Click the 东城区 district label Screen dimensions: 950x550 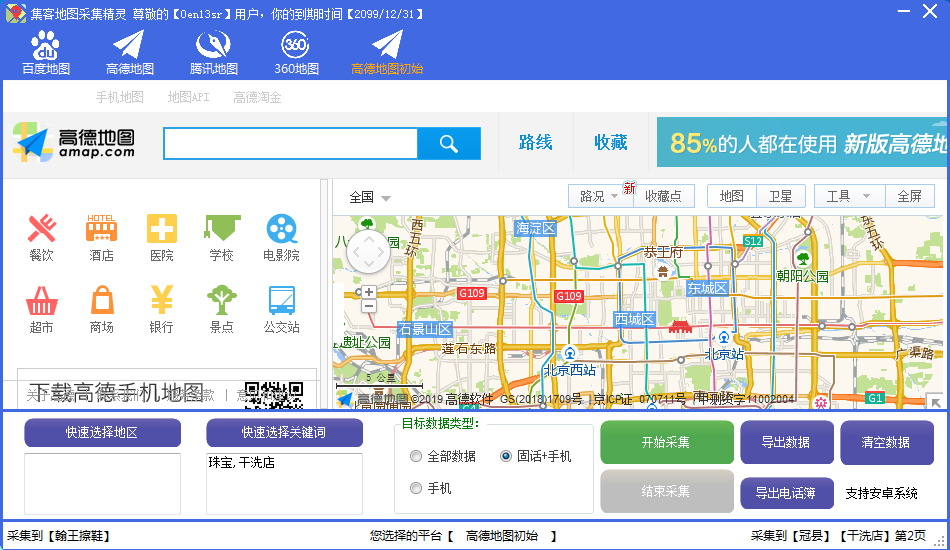(708, 288)
